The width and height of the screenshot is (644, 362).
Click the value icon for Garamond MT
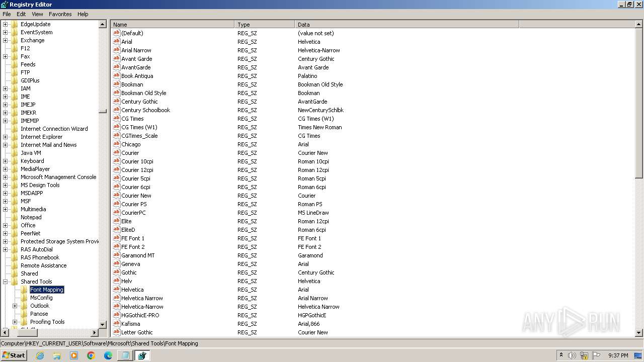tap(116, 255)
